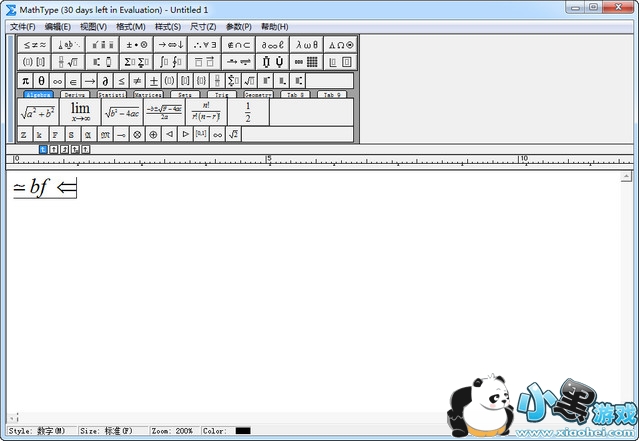The height and width of the screenshot is (441, 639).
Task: Open the lowercase Greek palette (λωθ)
Action: [306, 45]
